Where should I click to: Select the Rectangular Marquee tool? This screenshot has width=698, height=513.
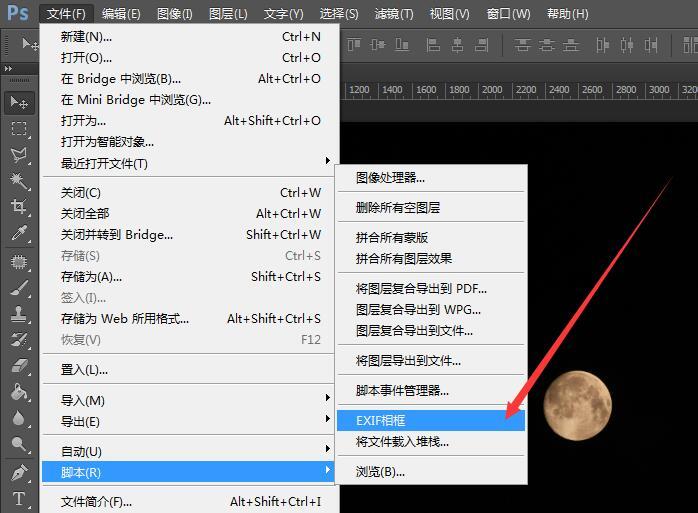pyautogui.click(x=19, y=129)
